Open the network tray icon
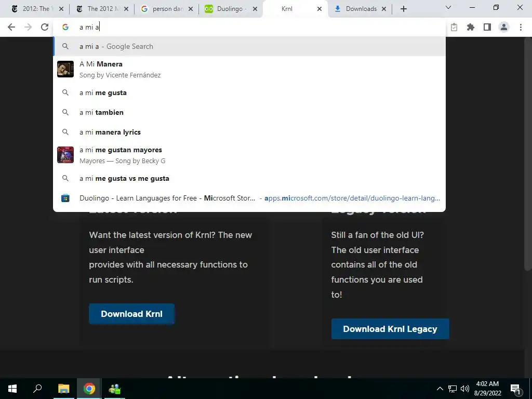532x399 pixels. (x=453, y=389)
